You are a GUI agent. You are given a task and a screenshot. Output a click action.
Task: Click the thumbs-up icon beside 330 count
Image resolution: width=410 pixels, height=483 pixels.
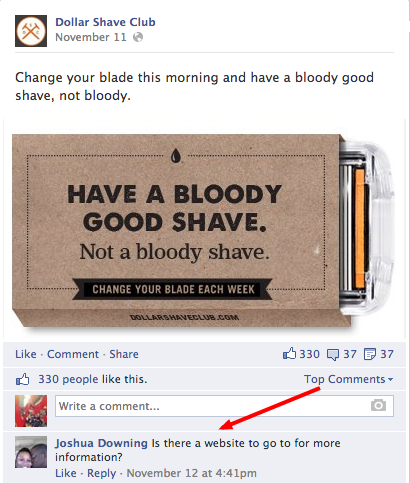point(289,354)
